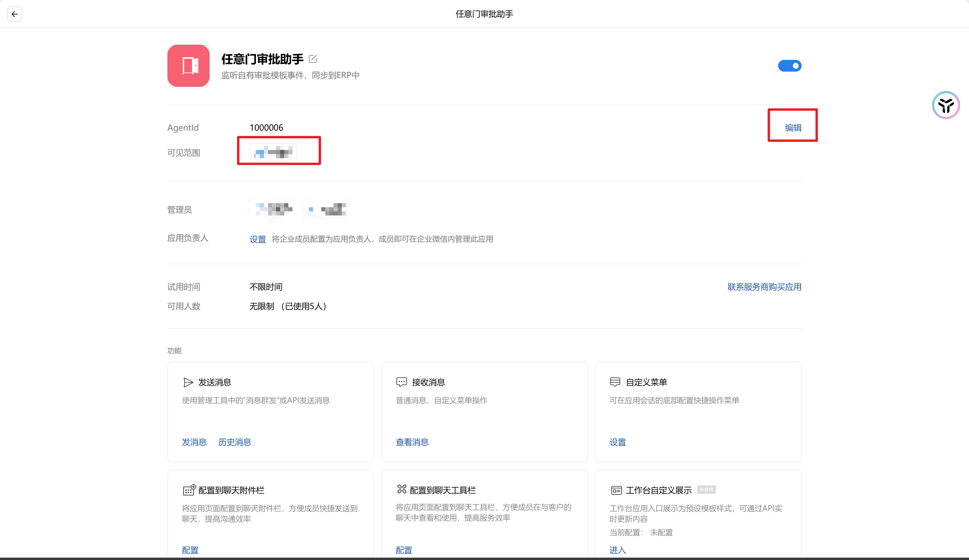This screenshot has height=560, width=969.
Task: Click 查看消息 link
Action: [x=412, y=442]
